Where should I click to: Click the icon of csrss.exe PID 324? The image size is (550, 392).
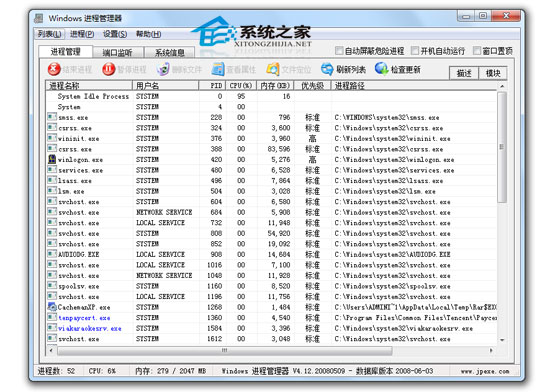[52, 127]
